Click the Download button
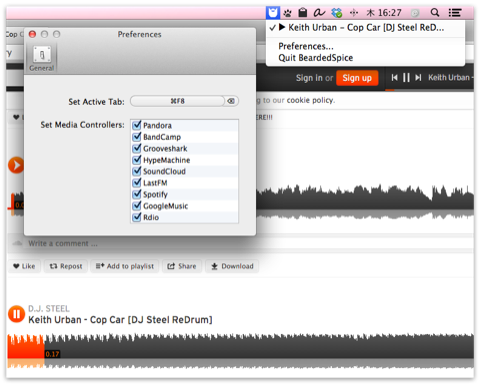 tap(232, 266)
